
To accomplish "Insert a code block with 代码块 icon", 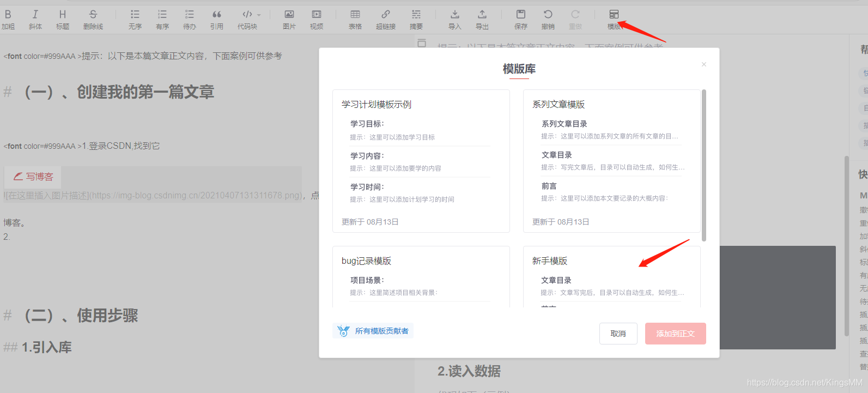I will tap(247, 19).
